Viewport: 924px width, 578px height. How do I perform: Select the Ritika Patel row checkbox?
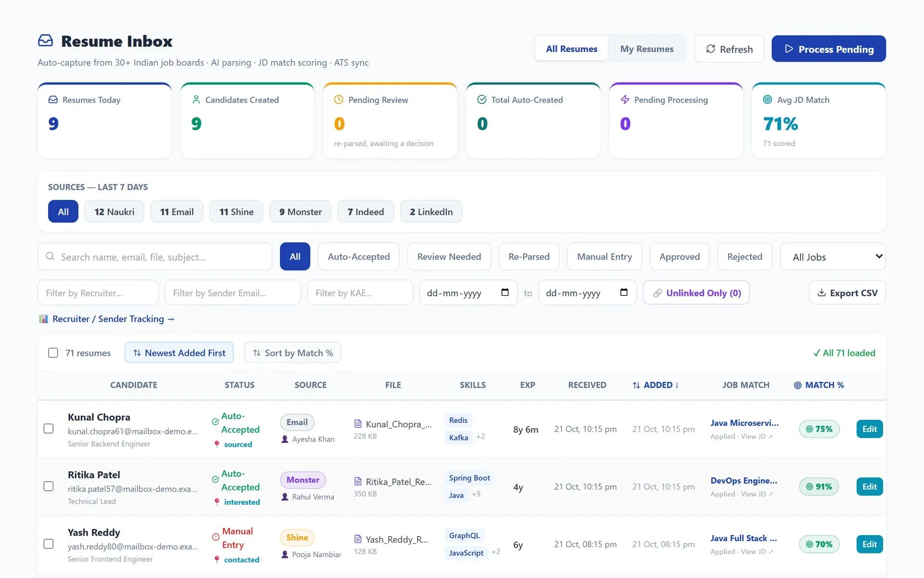(x=49, y=486)
